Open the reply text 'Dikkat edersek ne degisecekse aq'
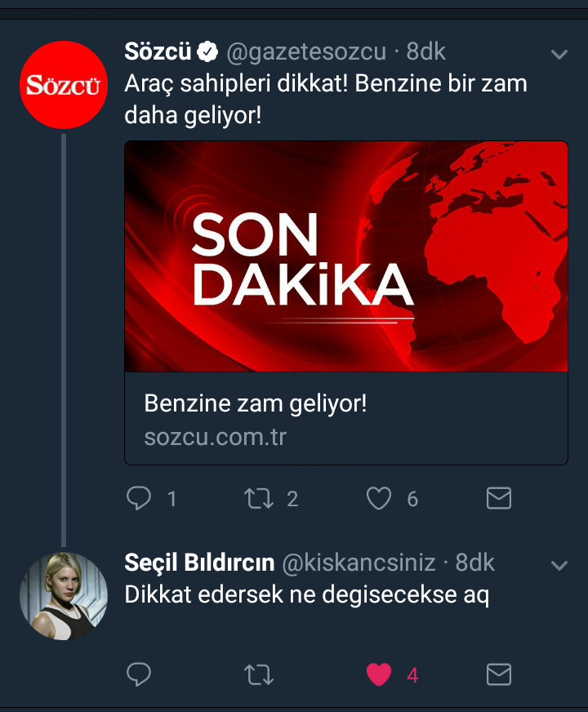This screenshot has width=588, height=712. (306, 595)
